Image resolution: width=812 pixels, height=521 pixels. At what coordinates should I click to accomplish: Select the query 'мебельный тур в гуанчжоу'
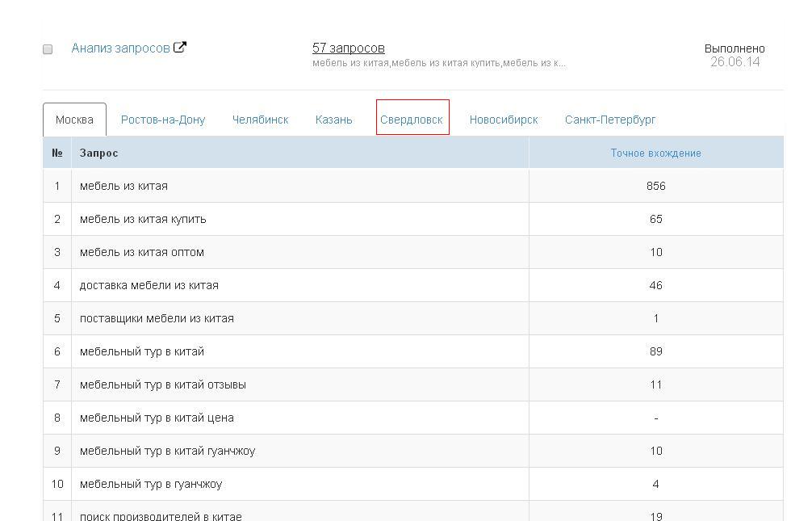151,484
